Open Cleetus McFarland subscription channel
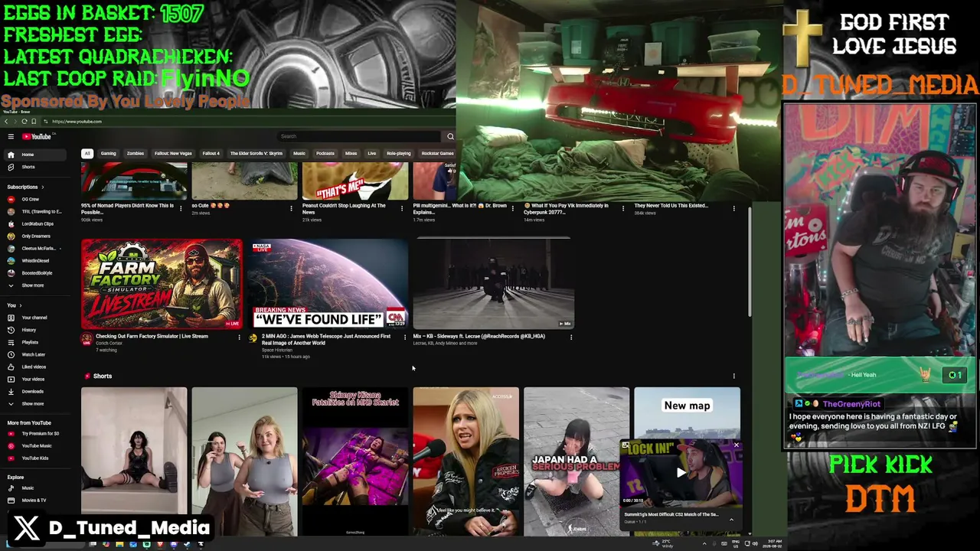The width and height of the screenshot is (980, 551). click(x=36, y=248)
